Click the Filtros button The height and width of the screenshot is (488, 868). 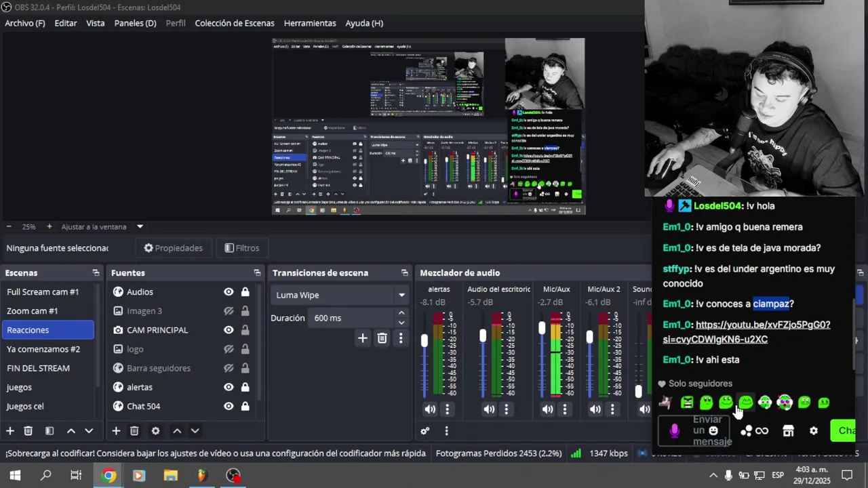coord(242,248)
